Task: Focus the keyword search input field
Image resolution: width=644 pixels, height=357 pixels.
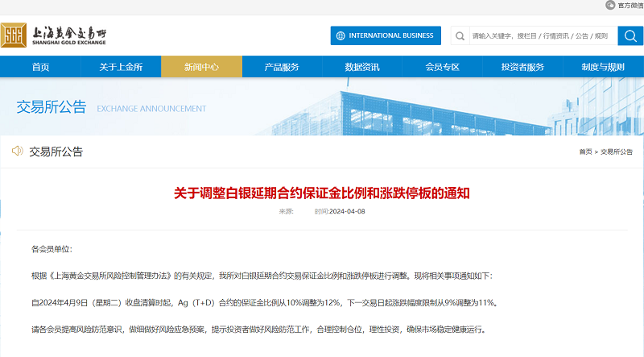Action: click(539, 35)
